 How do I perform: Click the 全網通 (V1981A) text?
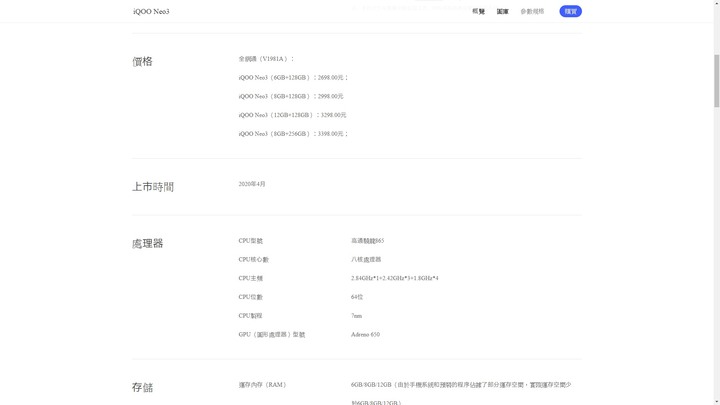266,59
